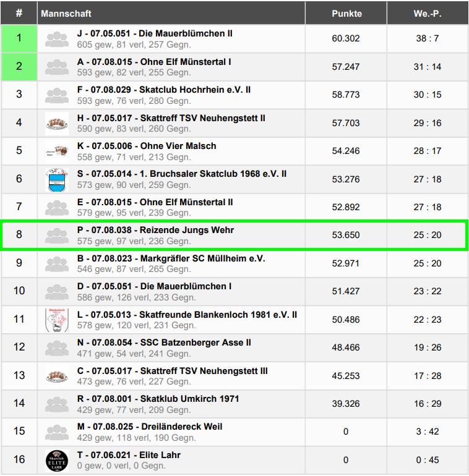The image size is (469, 476).
Task: Click the Ohne Vier Malsch team logo
Action: coord(57,151)
